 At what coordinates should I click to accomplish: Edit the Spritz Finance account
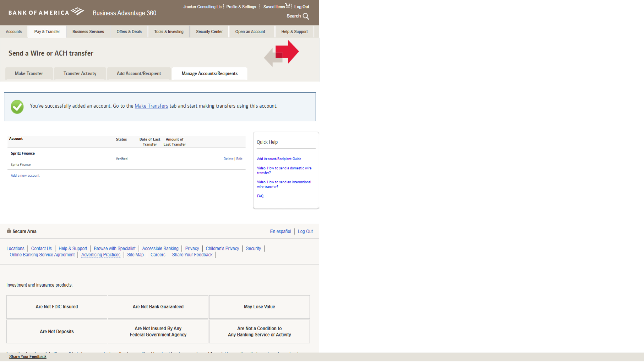[239, 159]
